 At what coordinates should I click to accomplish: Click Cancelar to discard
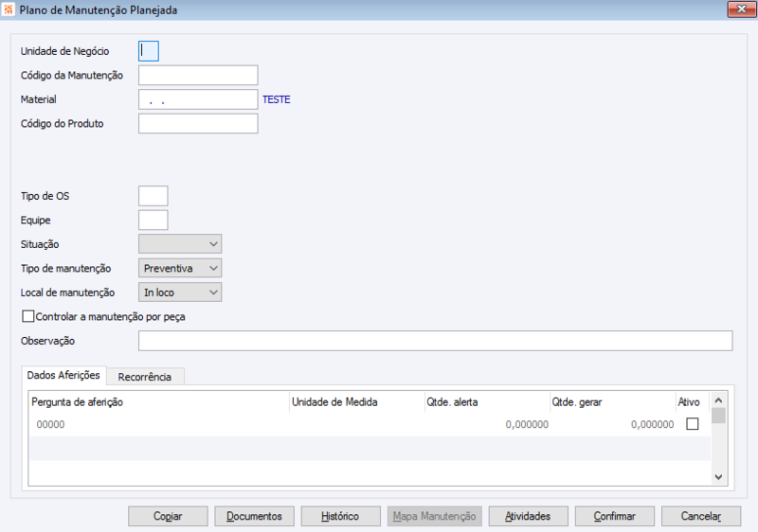click(701, 516)
